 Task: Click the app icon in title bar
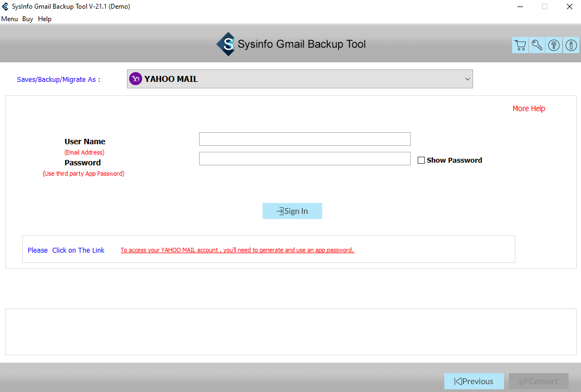[x=5, y=7]
